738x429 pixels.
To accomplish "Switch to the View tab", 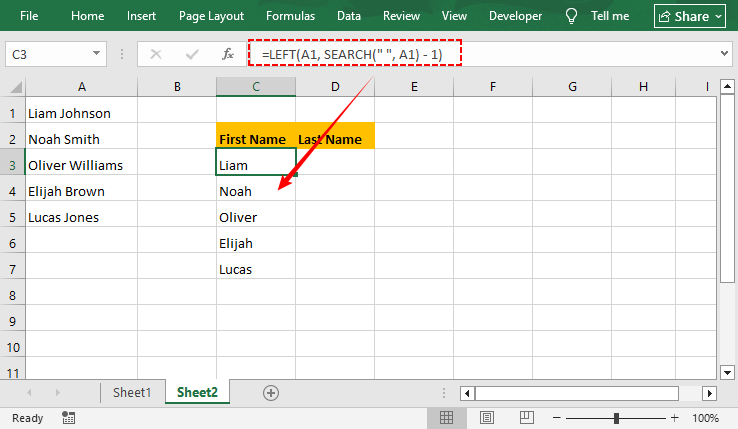I will pyautogui.click(x=454, y=16).
